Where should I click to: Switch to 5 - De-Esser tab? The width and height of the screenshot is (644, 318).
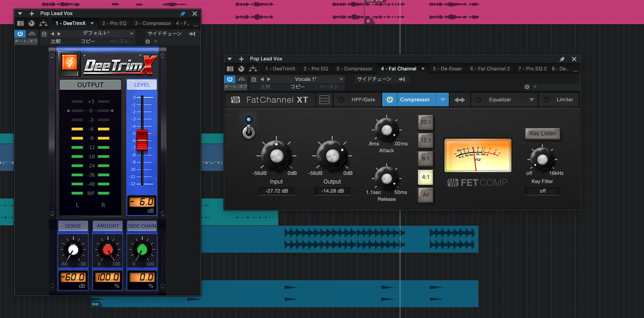tap(447, 69)
